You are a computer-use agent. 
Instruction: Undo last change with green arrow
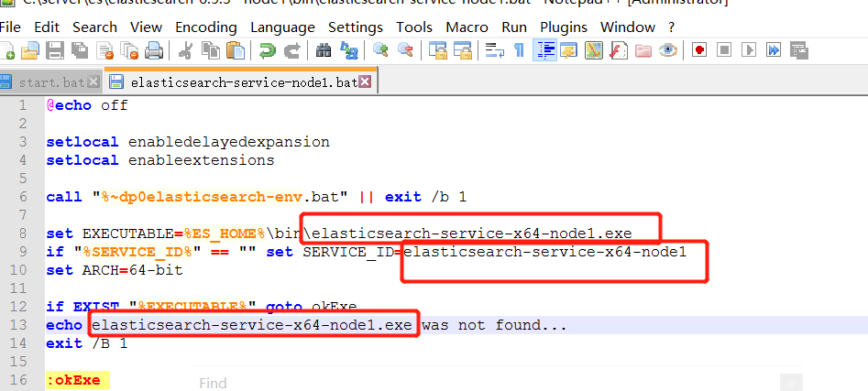[268, 51]
